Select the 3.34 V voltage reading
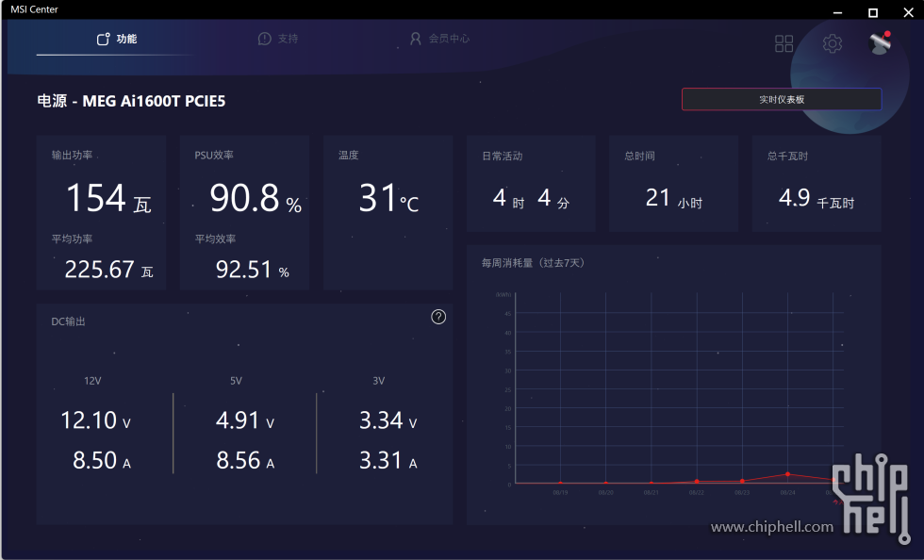The image size is (924, 560). [x=388, y=420]
